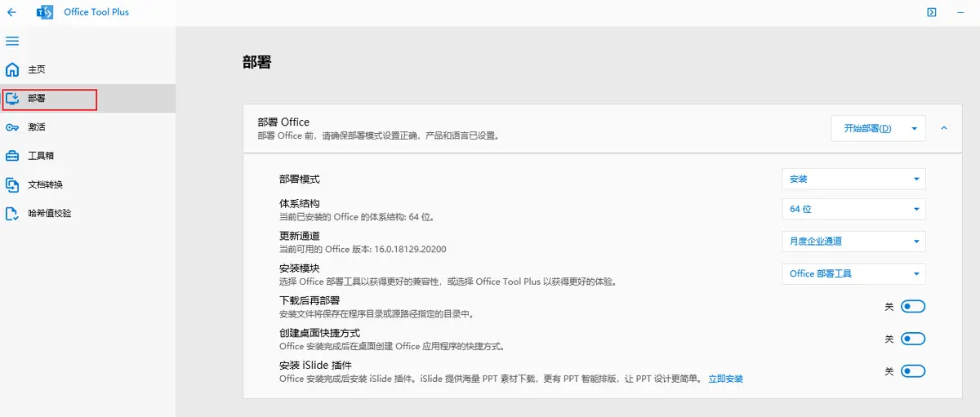Click the document convert icon beside 文档转换

tap(12, 184)
